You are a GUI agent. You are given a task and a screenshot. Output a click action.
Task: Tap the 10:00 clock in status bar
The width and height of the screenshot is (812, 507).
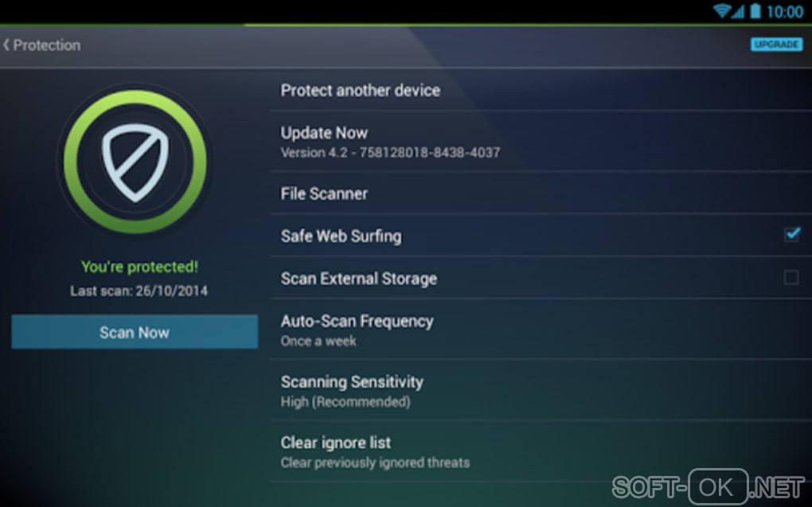pyautogui.click(x=784, y=11)
